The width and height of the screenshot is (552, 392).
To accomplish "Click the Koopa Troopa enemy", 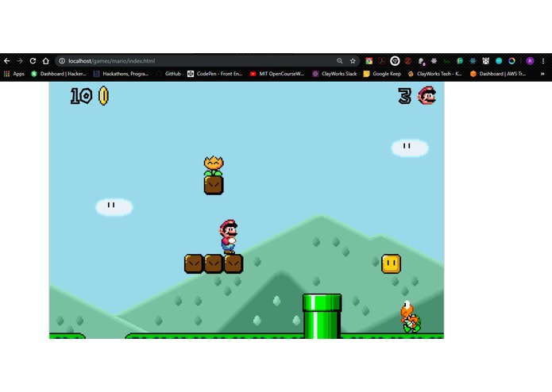I will 410,317.
